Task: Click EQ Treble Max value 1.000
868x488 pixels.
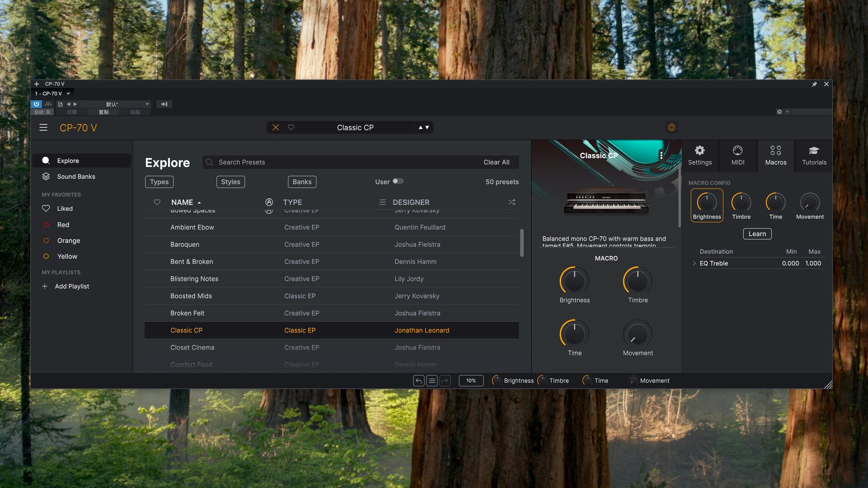Action: [x=813, y=263]
